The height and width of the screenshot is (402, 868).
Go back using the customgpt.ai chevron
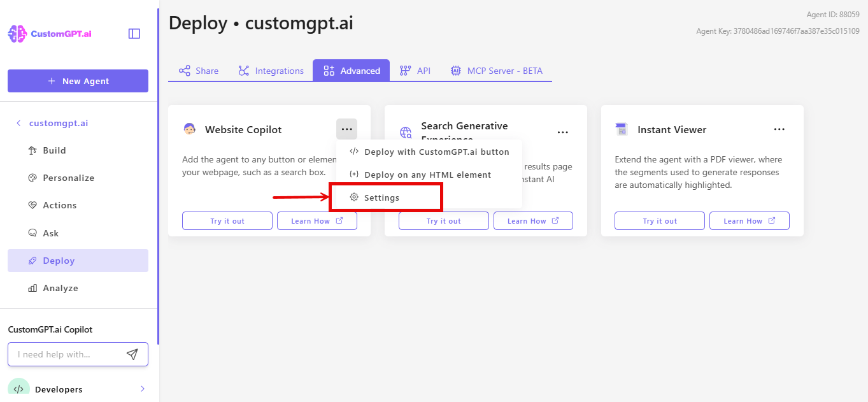tap(18, 122)
